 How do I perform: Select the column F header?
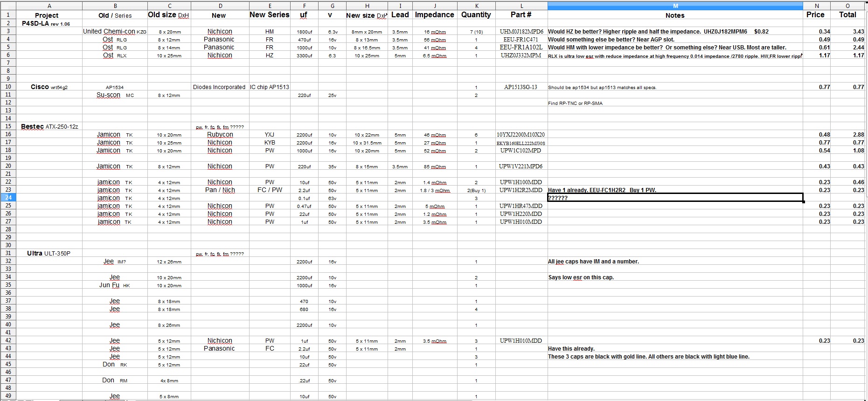tap(304, 6)
